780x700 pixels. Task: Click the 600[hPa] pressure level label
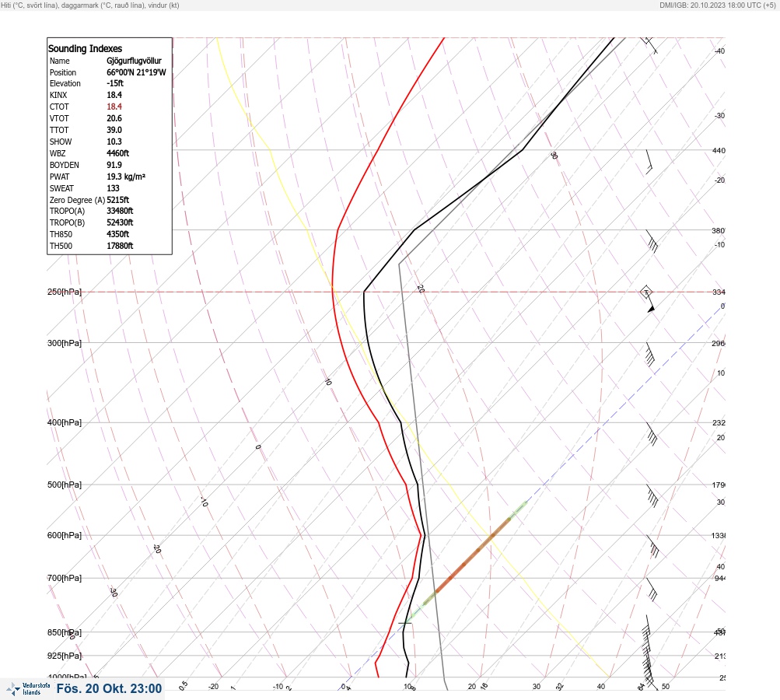pos(65,535)
